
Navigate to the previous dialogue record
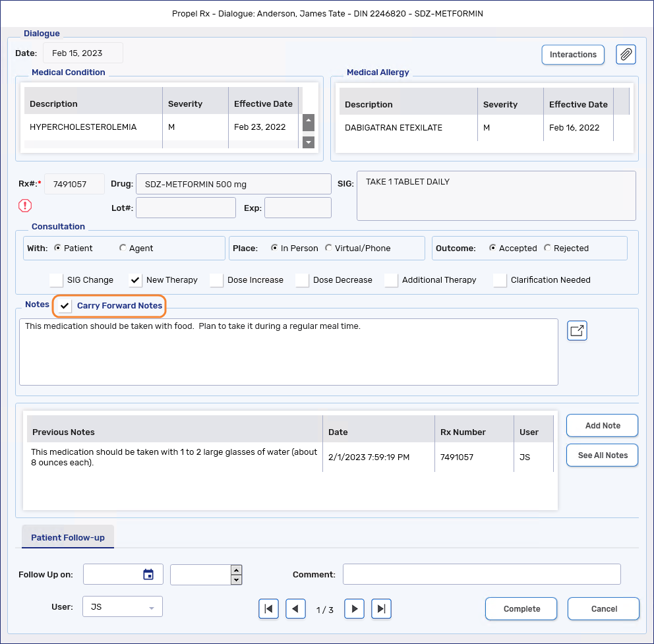[295, 608]
